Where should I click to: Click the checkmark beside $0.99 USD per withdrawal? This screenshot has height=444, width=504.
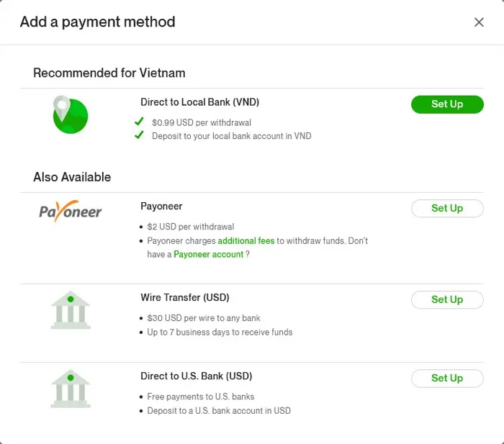point(140,122)
